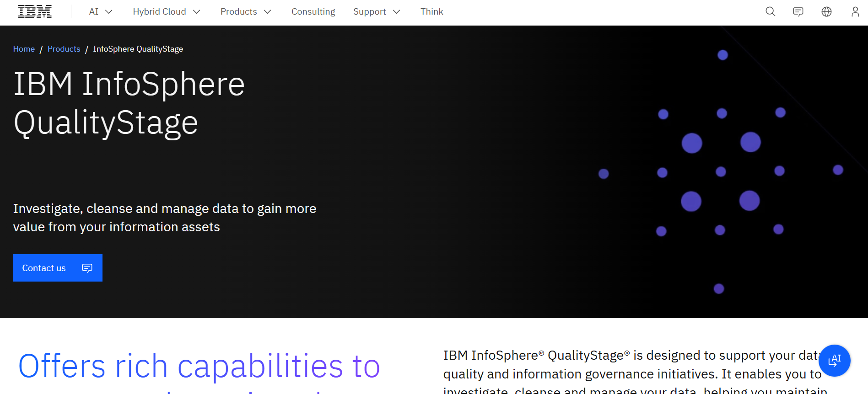Screen dimensions: 868x394
Task: Open the Consulting menu item
Action: pyautogui.click(x=313, y=11)
